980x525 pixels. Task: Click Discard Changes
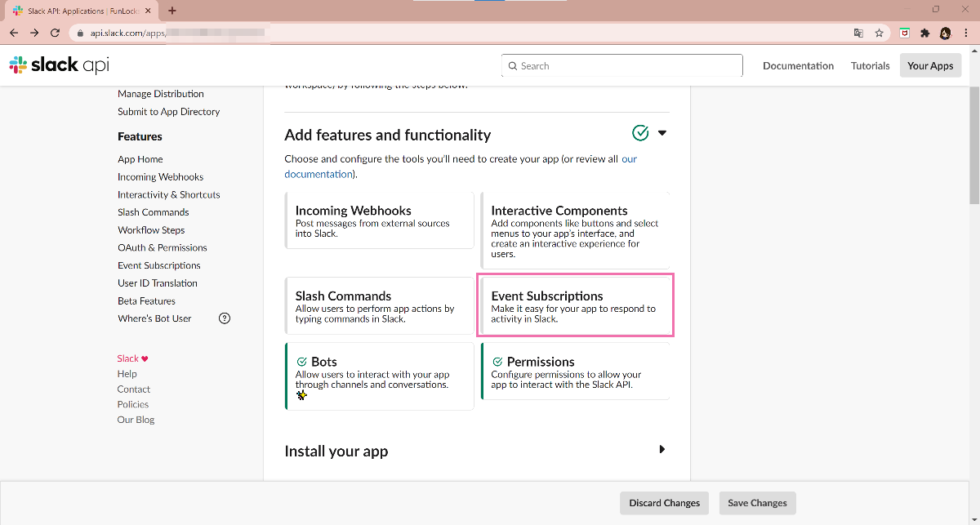coord(665,503)
